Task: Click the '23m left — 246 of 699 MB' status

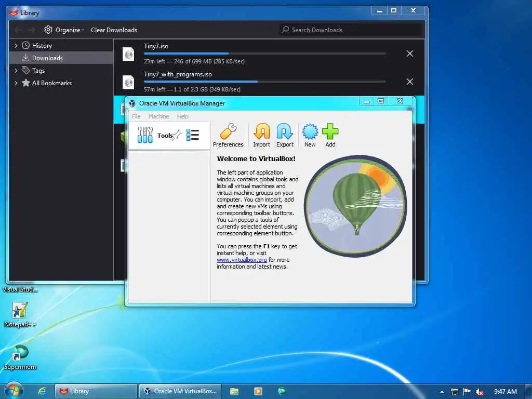Action: pos(194,61)
